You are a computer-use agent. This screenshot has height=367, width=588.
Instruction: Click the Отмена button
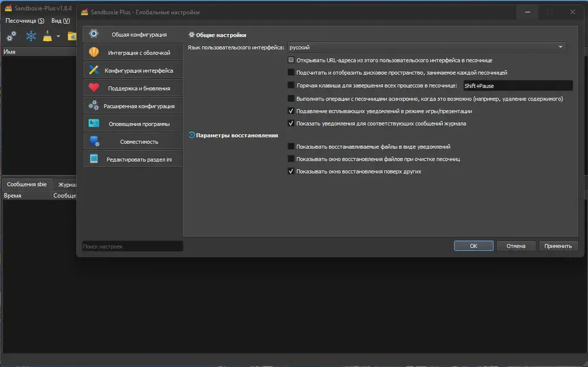pyautogui.click(x=516, y=246)
